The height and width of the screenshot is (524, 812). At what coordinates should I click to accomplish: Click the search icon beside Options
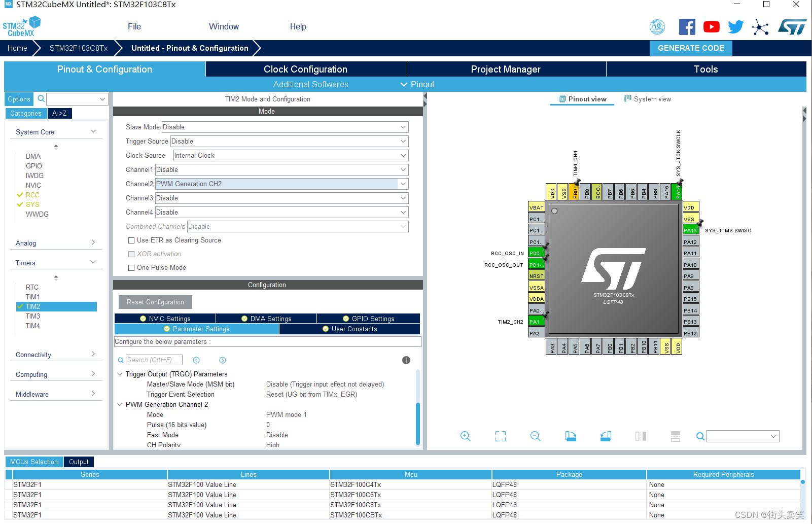pyautogui.click(x=41, y=98)
